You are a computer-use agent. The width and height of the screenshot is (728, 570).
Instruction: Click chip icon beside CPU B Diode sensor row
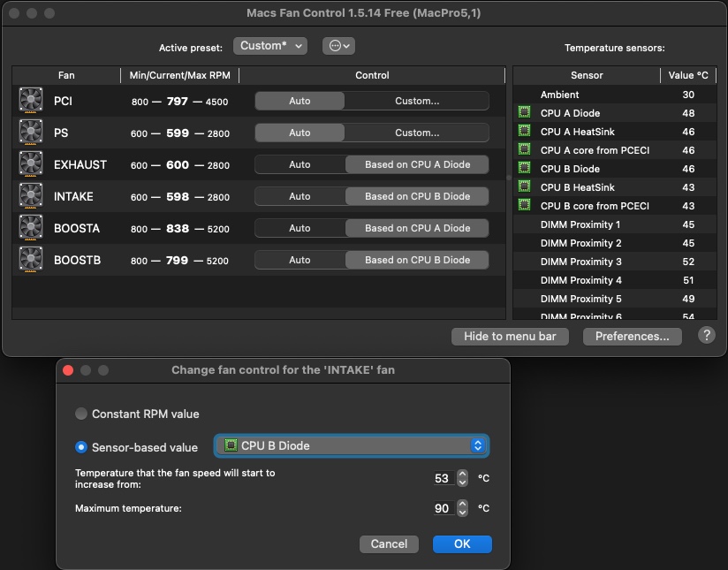tap(524, 168)
